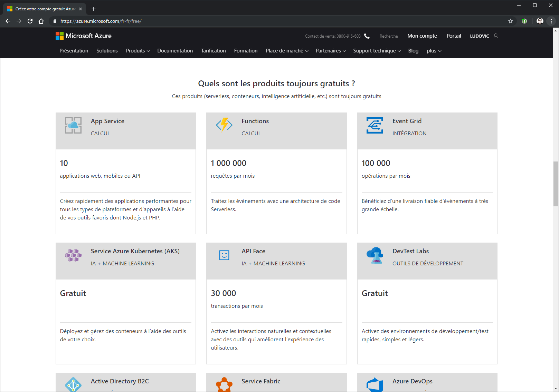Open the Formation nav item

coord(246,51)
